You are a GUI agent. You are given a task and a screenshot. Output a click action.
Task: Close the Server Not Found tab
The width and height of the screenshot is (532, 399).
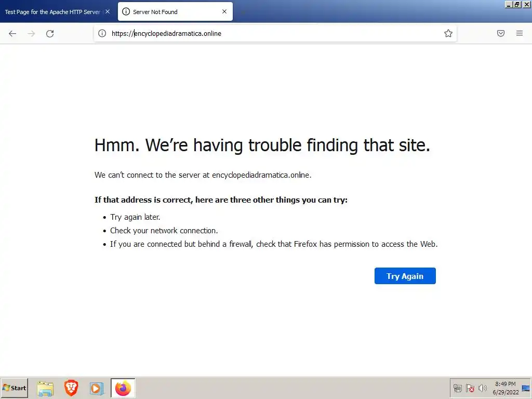click(x=224, y=11)
